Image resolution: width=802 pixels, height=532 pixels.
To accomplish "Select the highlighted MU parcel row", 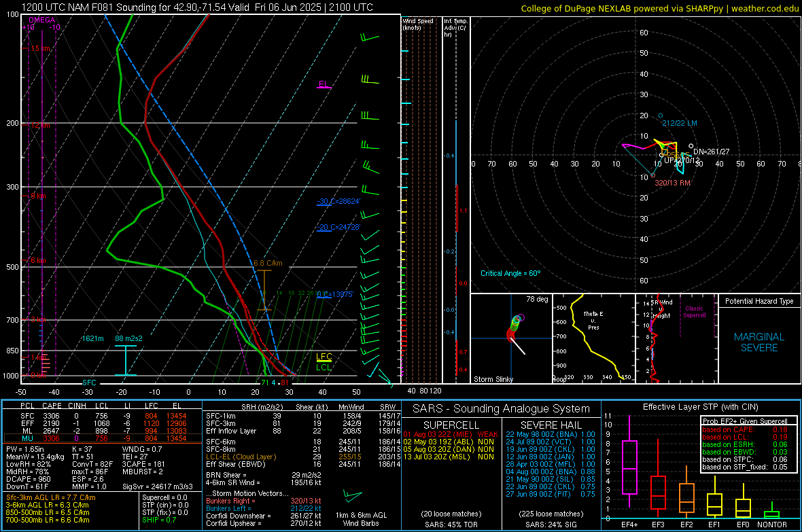I will pyautogui.click(x=103, y=438).
